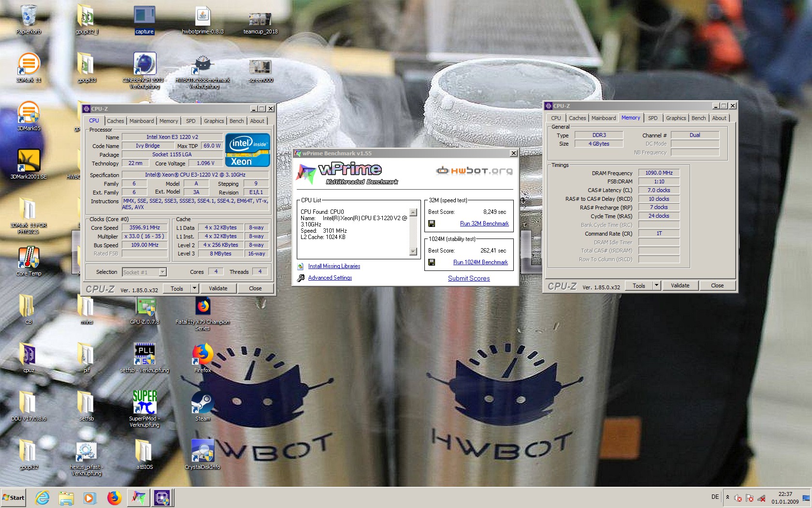Open SPD tab in right CPU-Z window

click(x=653, y=118)
